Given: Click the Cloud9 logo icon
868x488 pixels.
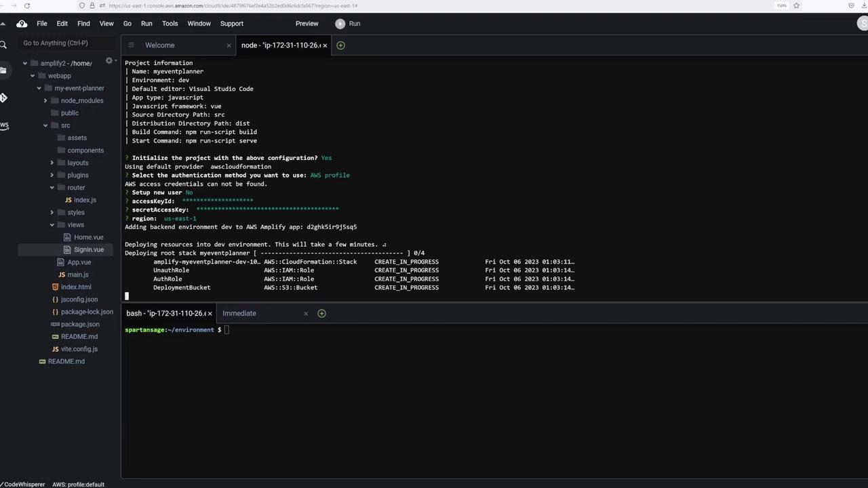Looking at the screenshot, I should coord(22,24).
